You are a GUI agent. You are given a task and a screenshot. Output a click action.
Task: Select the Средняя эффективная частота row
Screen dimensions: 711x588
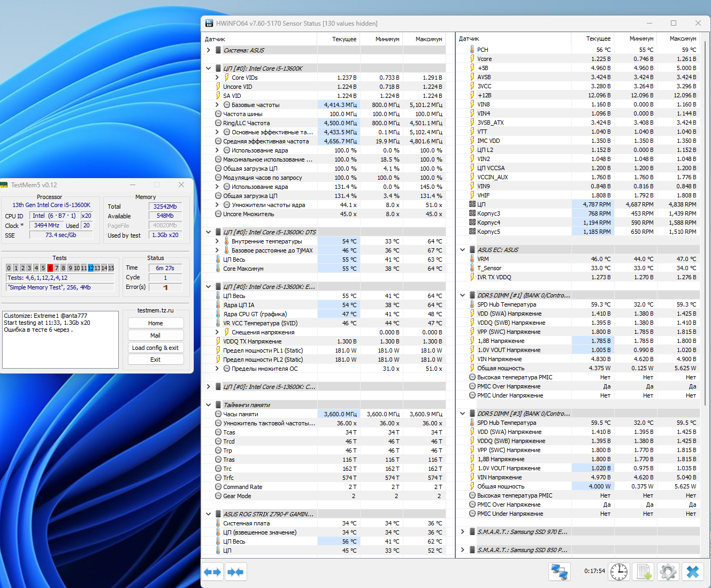(x=325, y=141)
